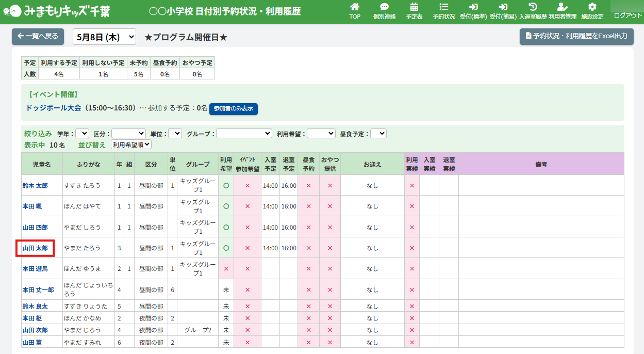The height and width of the screenshot is (354, 644).
Task: Open 利用者管理 user edit icon
Action: (563, 7)
